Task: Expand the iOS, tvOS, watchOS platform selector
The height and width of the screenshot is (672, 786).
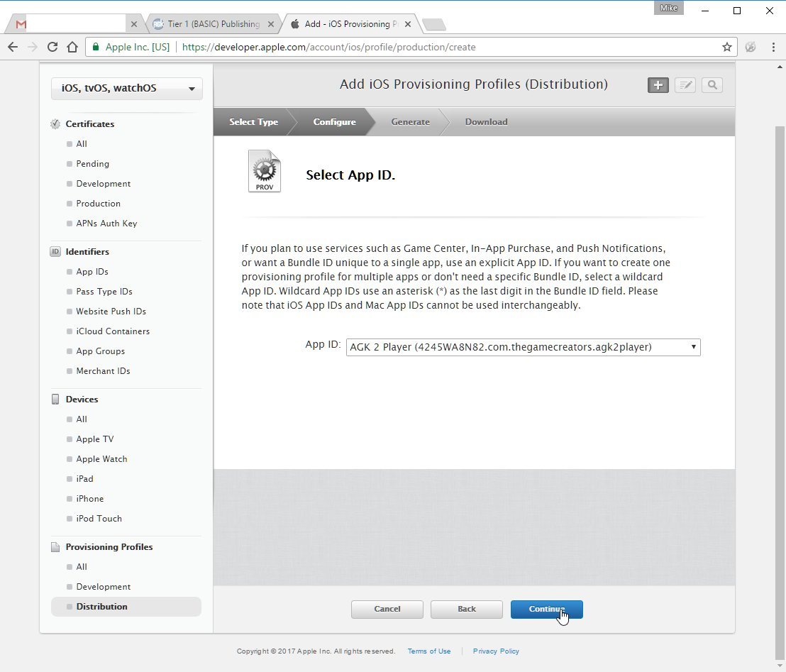Action: point(127,88)
